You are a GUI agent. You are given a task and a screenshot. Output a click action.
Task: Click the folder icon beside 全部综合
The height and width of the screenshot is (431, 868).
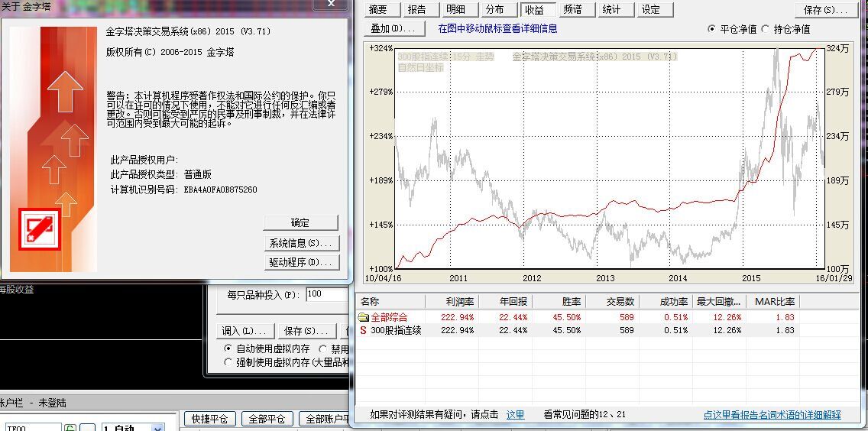(363, 317)
